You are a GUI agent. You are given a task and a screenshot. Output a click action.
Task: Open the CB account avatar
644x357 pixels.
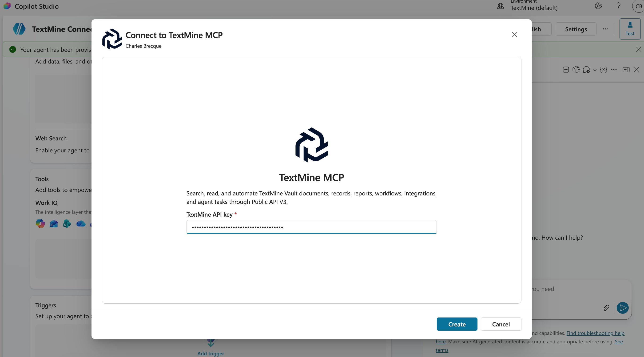pos(638,6)
